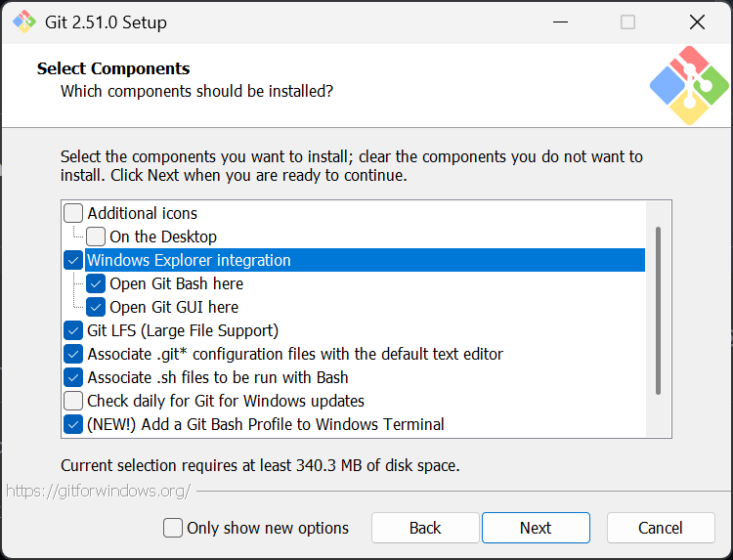This screenshot has height=560, width=733.
Task: Click the Git icon in title bar
Action: (24, 22)
